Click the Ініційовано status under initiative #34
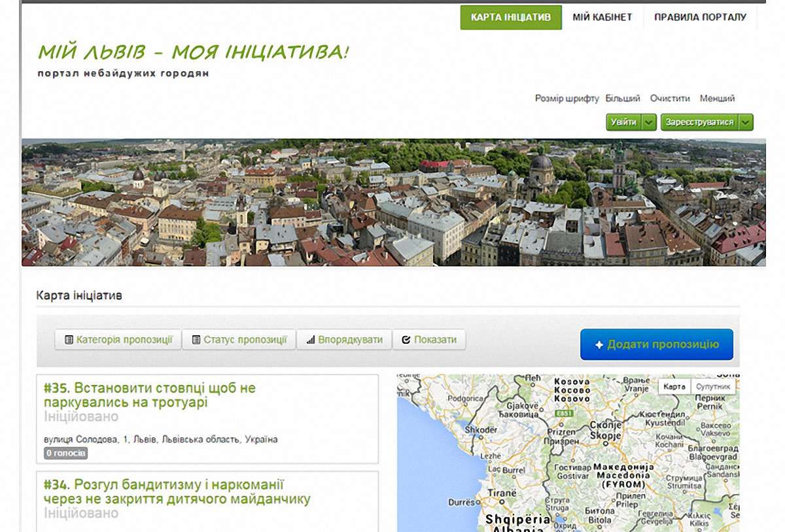The width and height of the screenshot is (785, 532). click(x=81, y=513)
